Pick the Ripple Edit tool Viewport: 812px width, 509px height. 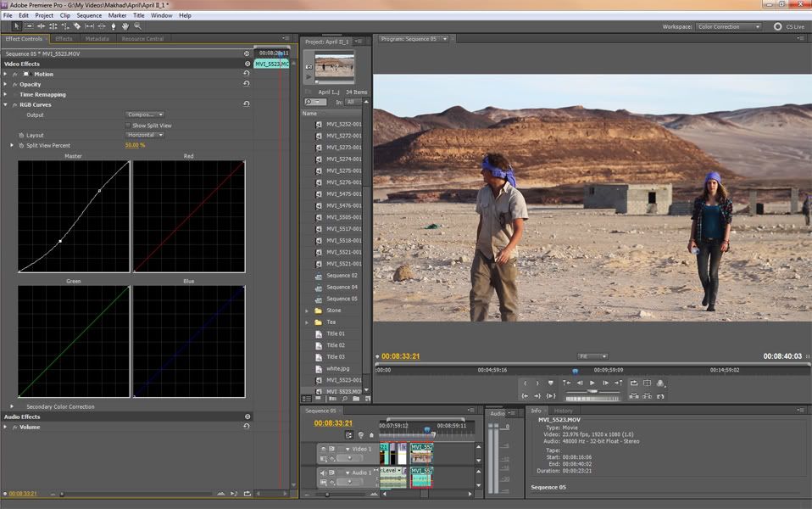click(42, 26)
